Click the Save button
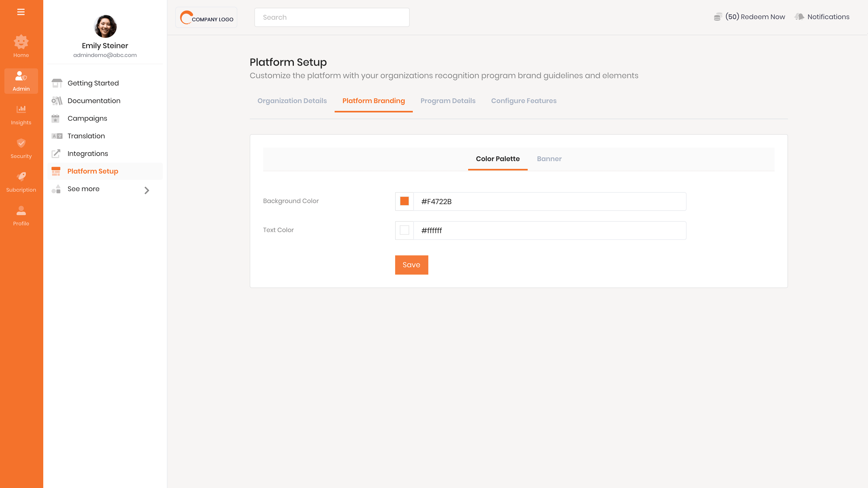Image resolution: width=868 pixels, height=488 pixels. (x=411, y=265)
